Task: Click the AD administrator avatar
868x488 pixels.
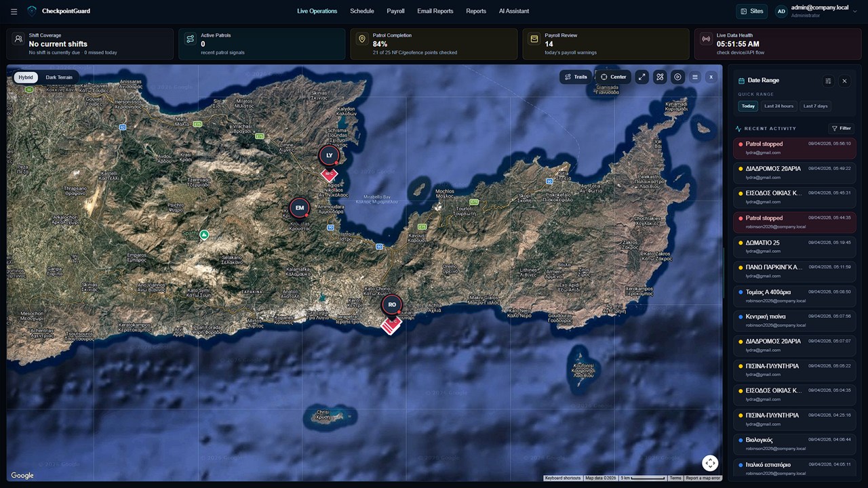Action: click(x=781, y=12)
